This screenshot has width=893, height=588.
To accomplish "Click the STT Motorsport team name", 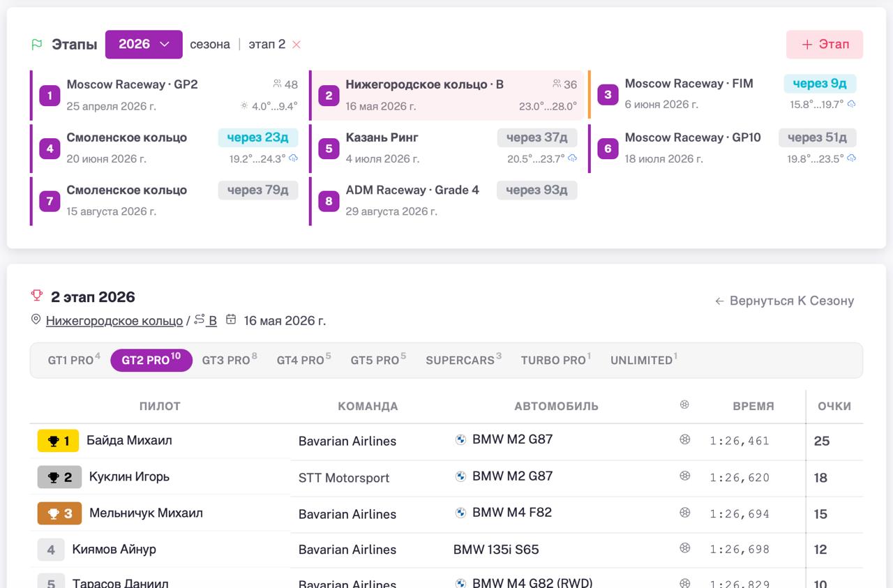I will (x=344, y=478).
